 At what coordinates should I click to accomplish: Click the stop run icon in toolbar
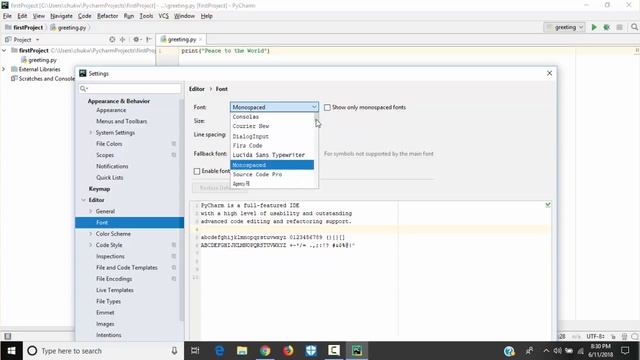coord(619,27)
